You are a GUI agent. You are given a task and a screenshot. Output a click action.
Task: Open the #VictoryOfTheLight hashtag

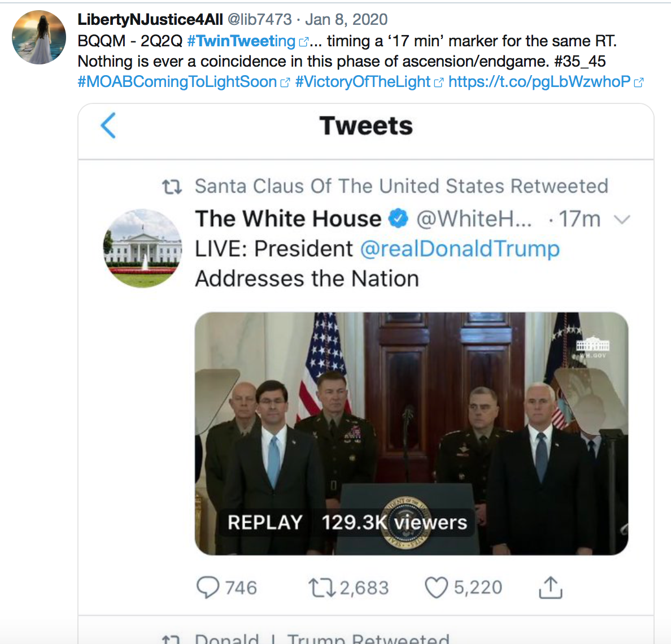tap(363, 82)
